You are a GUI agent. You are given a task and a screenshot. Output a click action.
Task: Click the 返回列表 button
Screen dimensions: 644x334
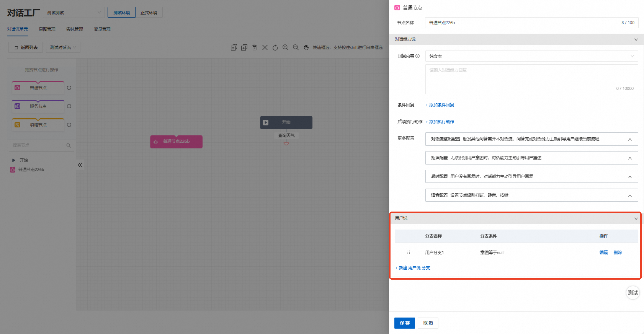[x=26, y=47]
